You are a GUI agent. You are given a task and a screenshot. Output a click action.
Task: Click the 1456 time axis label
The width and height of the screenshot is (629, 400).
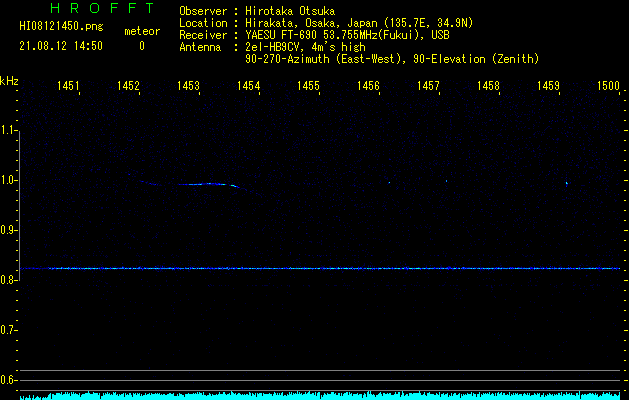pos(368,86)
